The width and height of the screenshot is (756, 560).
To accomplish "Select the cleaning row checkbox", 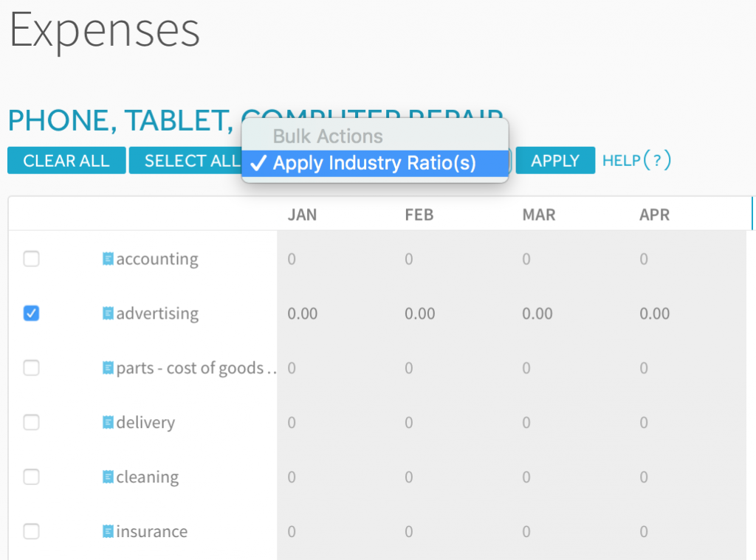I will (x=31, y=477).
